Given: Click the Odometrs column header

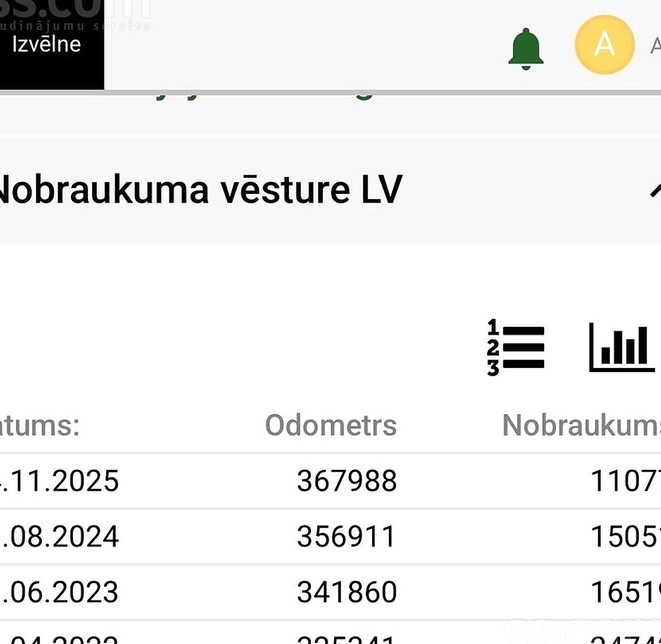Looking at the screenshot, I should (331, 425).
